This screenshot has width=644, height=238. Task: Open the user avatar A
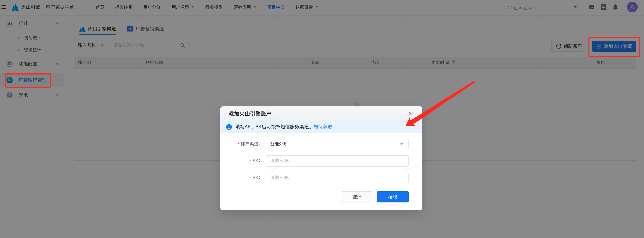(x=632, y=7)
